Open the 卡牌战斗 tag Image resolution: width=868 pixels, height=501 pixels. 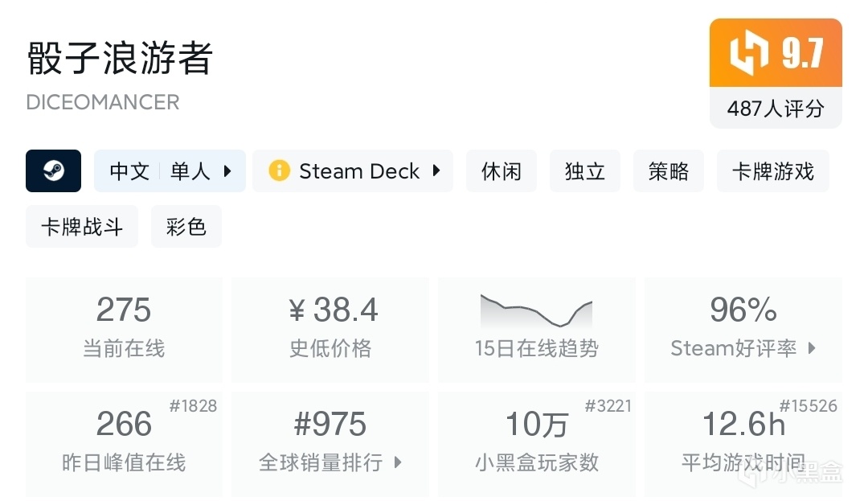click(x=82, y=227)
